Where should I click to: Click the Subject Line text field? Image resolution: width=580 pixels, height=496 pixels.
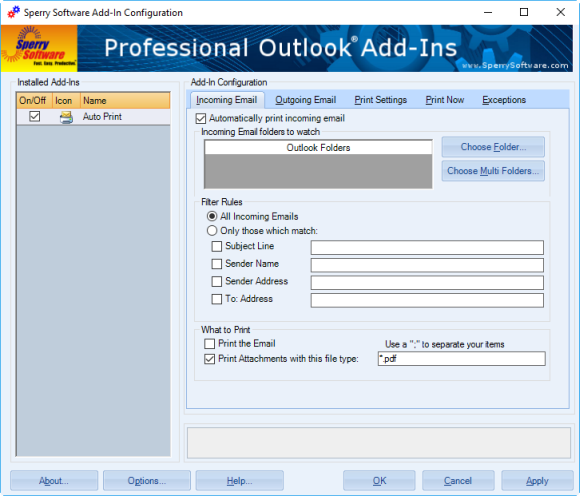427,247
